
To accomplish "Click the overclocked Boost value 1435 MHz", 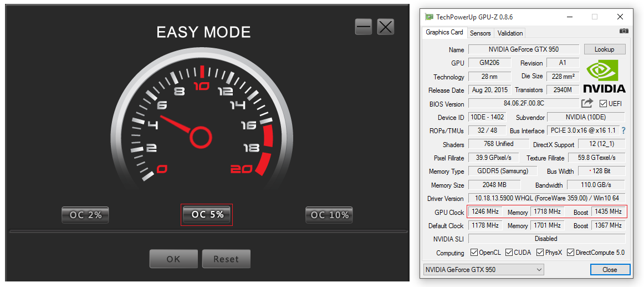I will [x=609, y=212].
